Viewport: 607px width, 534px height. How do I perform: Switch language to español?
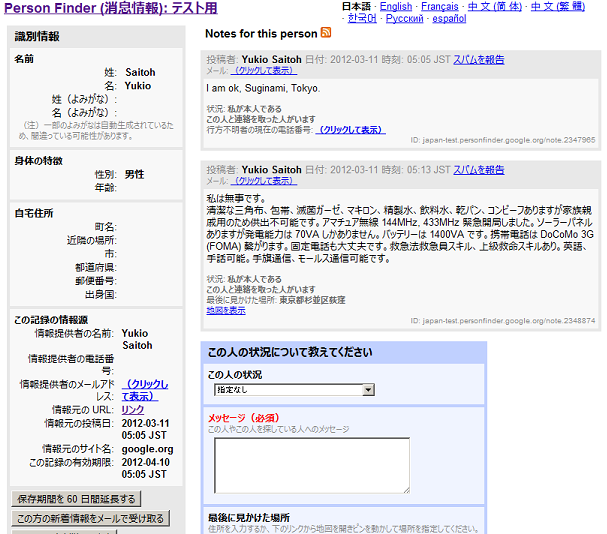click(449, 18)
